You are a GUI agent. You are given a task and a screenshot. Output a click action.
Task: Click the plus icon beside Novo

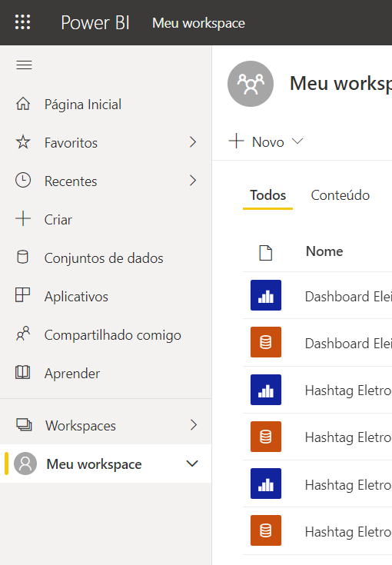point(237,141)
